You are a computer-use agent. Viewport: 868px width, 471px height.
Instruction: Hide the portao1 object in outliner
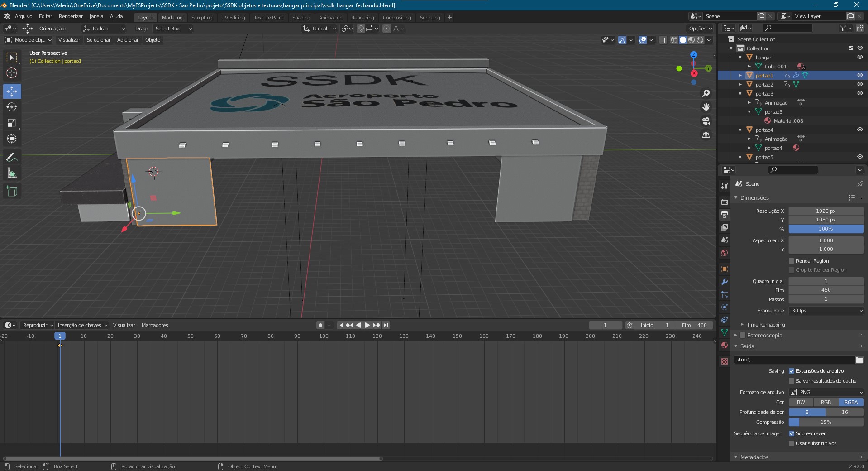860,76
